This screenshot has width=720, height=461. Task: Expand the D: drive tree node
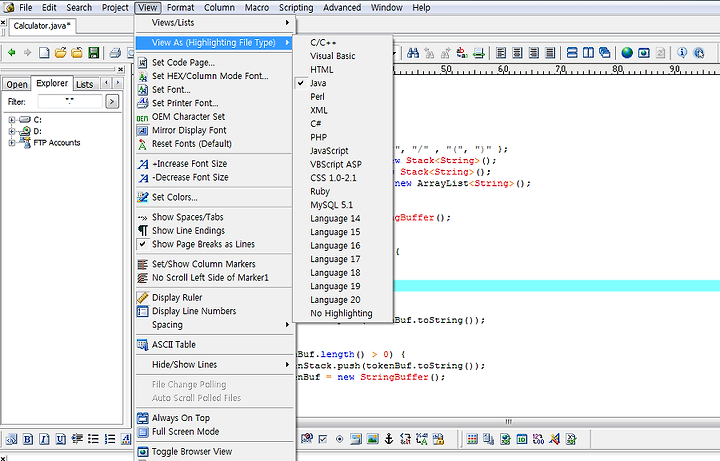[x=12, y=131]
